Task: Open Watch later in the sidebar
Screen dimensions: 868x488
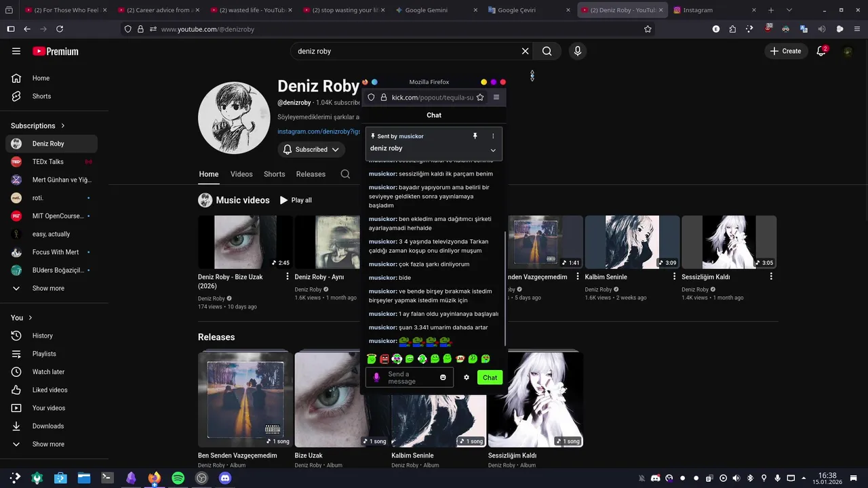Action: point(52,371)
